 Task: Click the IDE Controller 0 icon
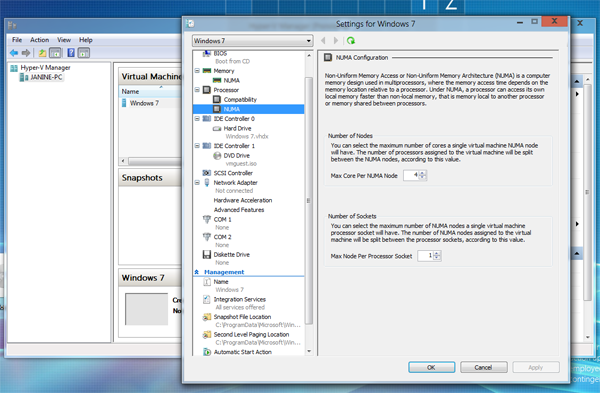[207, 119]
